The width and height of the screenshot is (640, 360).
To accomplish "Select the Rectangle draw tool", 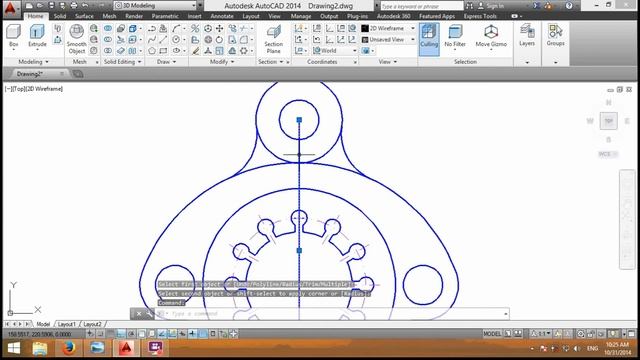I will tap(163, 51).
